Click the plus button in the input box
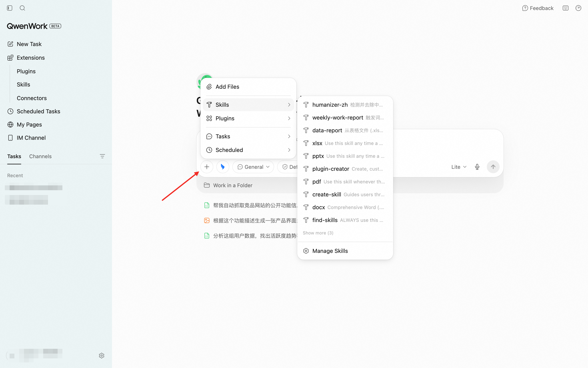 (207, 167)
